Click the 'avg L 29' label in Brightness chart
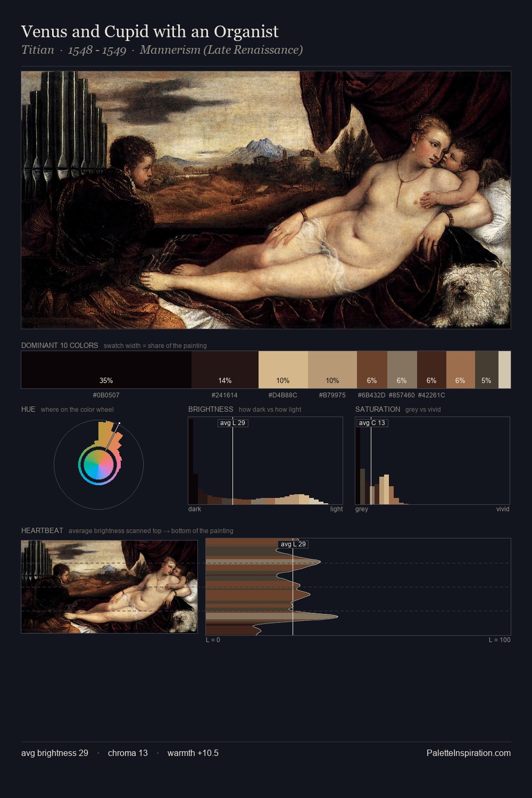The width and height of the screenshot is (532, 798). [233, 423]
